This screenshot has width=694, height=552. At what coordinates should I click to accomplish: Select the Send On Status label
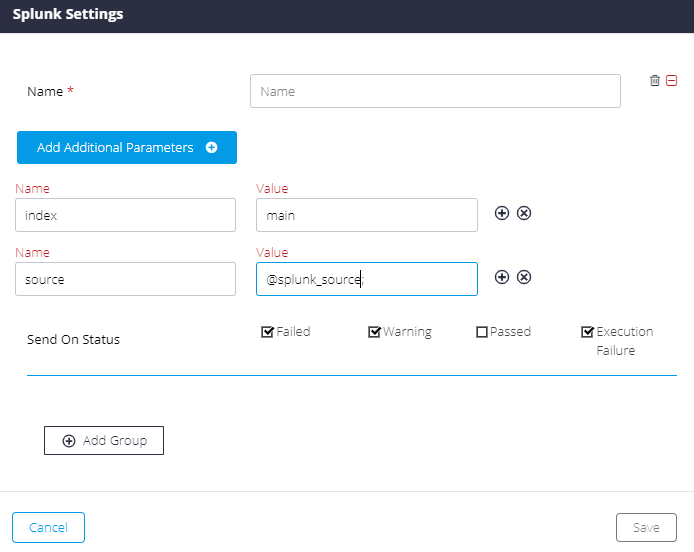(x=73, y=340)
